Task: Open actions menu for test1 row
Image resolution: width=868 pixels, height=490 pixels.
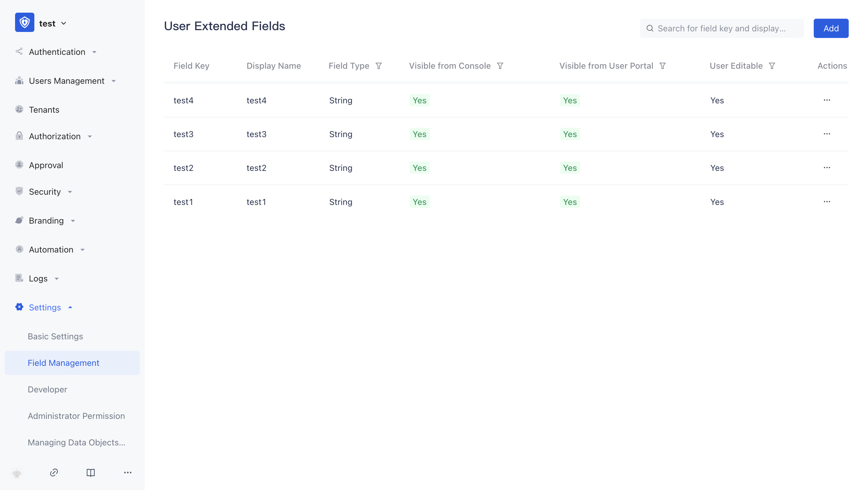Action: pos(826,202)
